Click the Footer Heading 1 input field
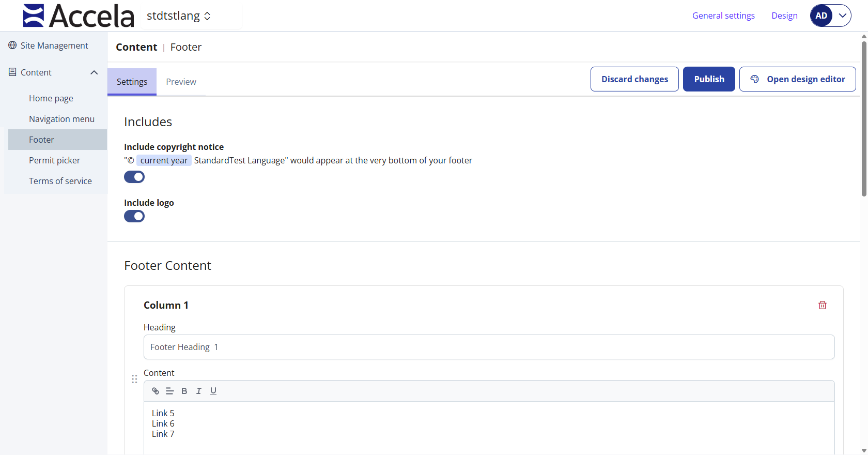The height and width of the screenshot is (455, 868). coord(489,347)
